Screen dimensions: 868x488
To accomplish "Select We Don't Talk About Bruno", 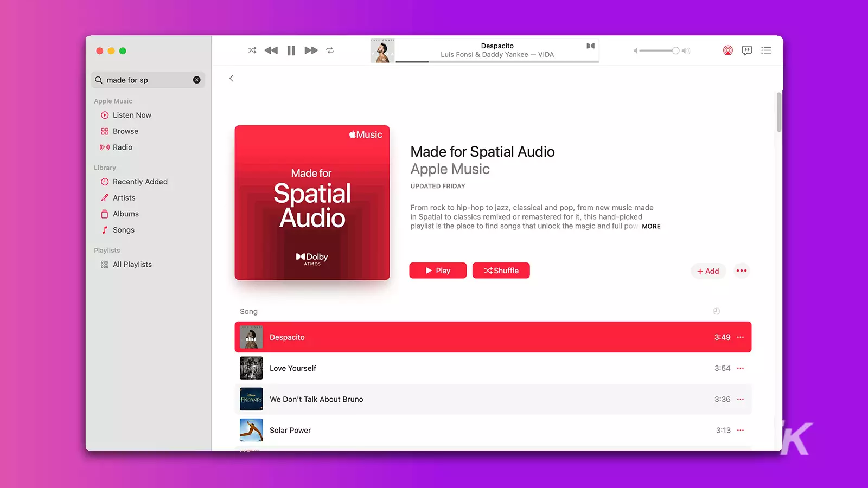I will pos(493,399).
